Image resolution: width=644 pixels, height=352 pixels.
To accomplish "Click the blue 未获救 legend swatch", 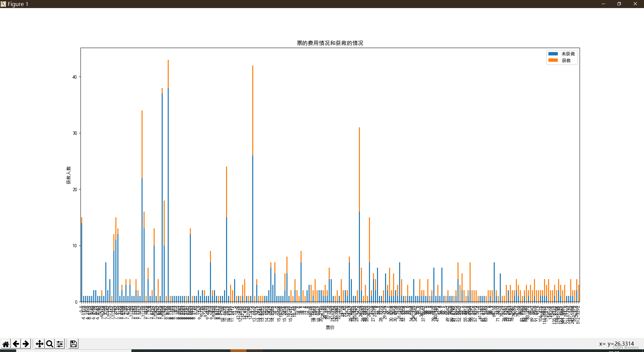I will click(x=553, y=54).
